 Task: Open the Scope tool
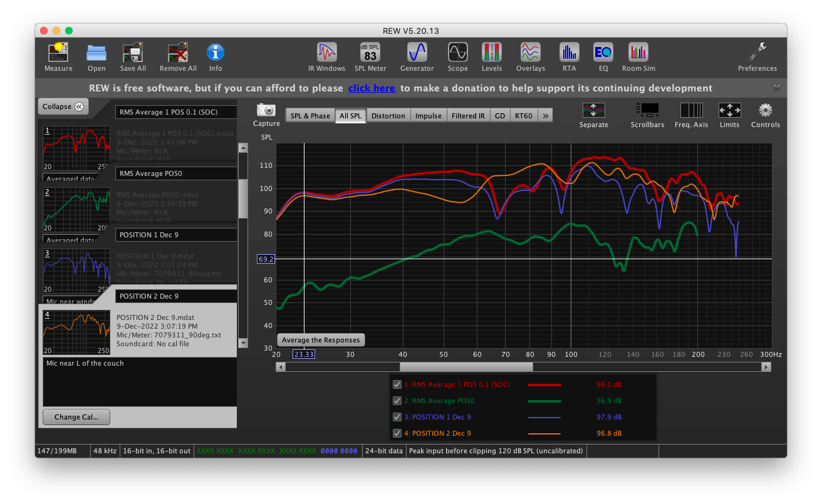click(x=457, y=52)
